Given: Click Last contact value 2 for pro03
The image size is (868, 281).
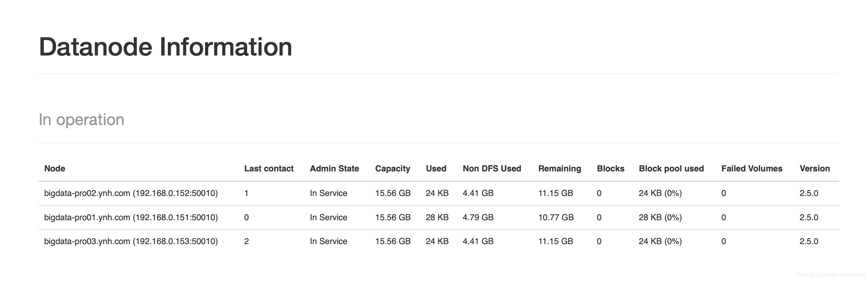Looking at the screenshot, I should point(246,241).
